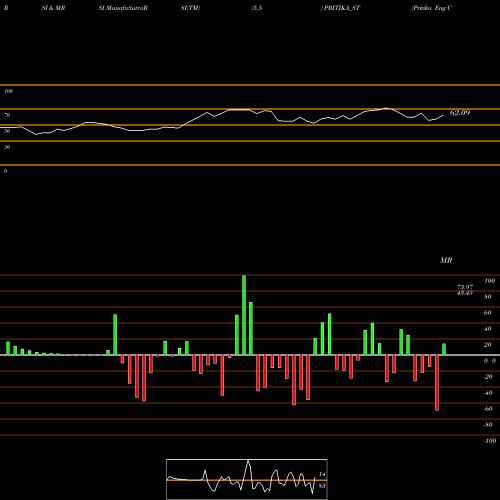
Task: Click the MR scale 80 label
Action: pos(488,297)
